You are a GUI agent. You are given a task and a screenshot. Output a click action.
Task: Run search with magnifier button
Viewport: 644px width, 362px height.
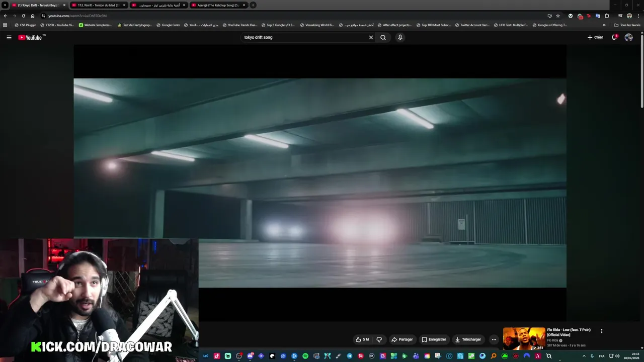[383, 37]
